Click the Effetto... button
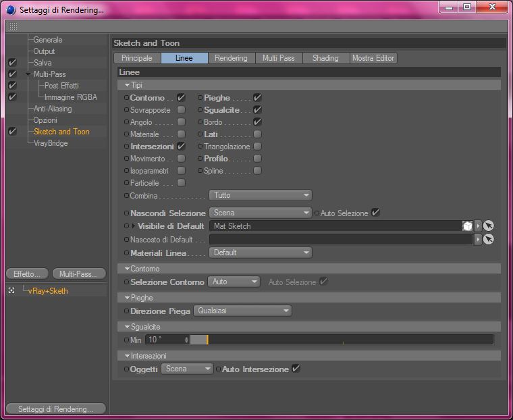Image resolution: width=513 pixels, height=420 pixels. 27,273
